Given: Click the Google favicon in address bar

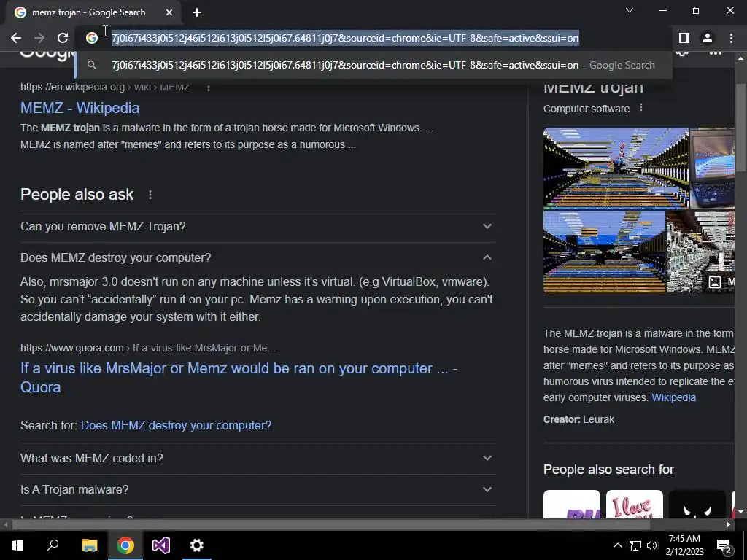Looking at the screenshot, I should [x=92, y=38].
